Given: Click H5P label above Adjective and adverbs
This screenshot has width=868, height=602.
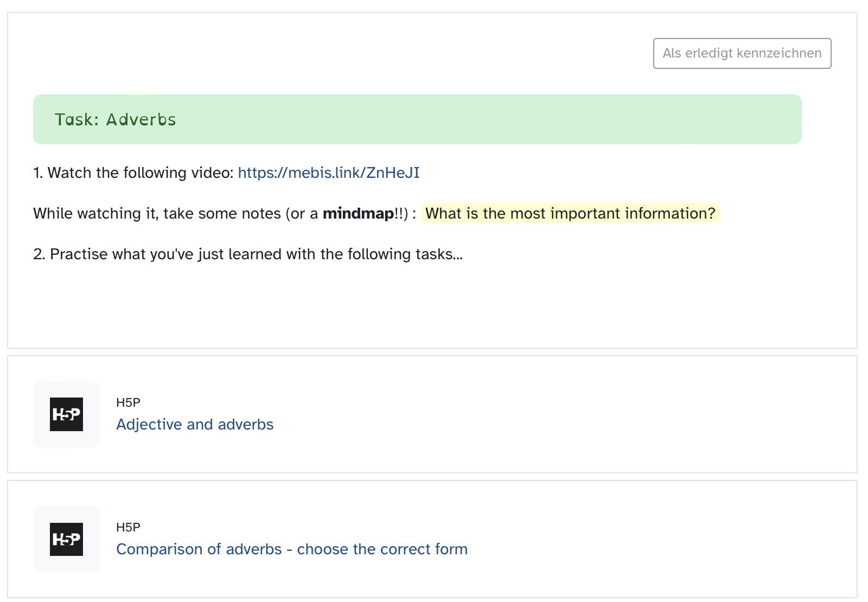Looking at the screenshot, I should coord(128,402).
